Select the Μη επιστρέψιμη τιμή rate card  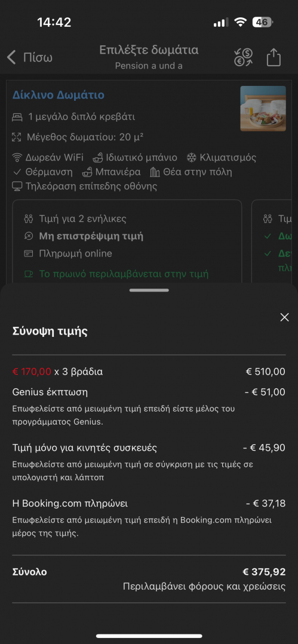click(x=127, y=241)
